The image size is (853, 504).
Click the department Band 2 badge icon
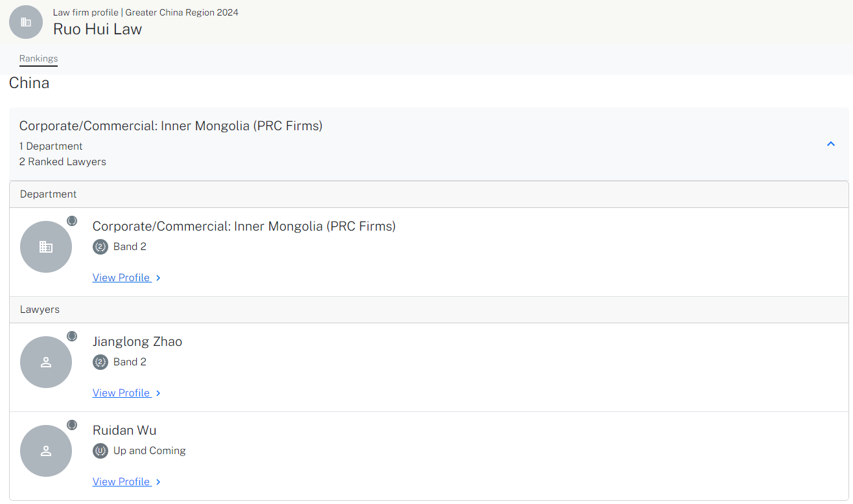(100, 247)
